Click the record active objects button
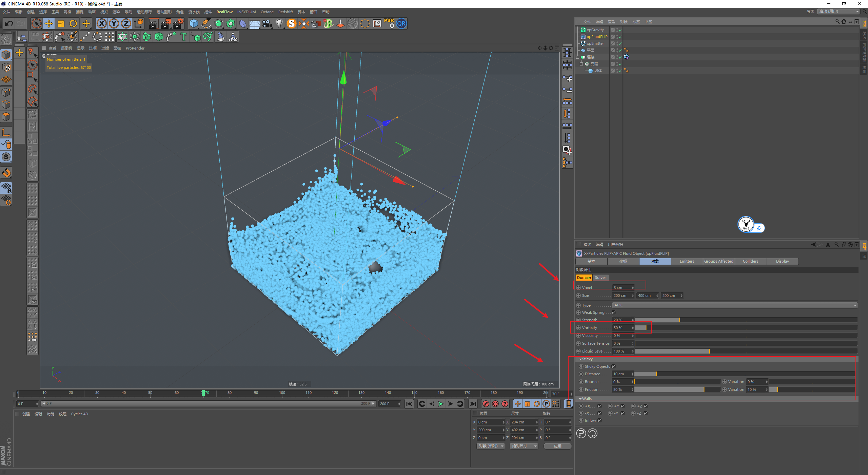The width and height of the screenshot is (868, 475). point(486,404)
